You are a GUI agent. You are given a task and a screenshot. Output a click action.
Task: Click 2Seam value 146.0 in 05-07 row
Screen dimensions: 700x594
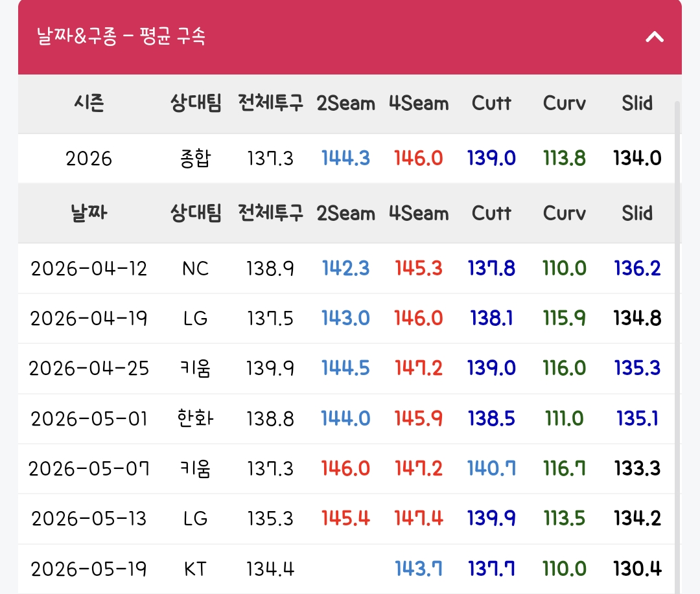tap(345, 469)
